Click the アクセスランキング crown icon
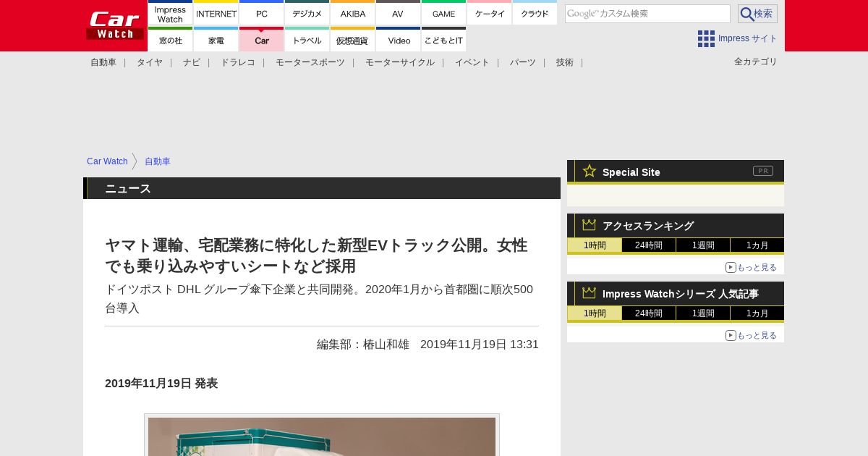 coord(590,225)
